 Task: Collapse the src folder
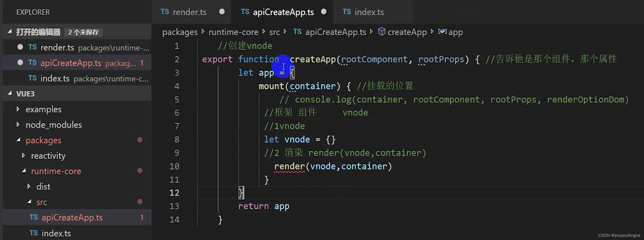[x=29, y=201]
